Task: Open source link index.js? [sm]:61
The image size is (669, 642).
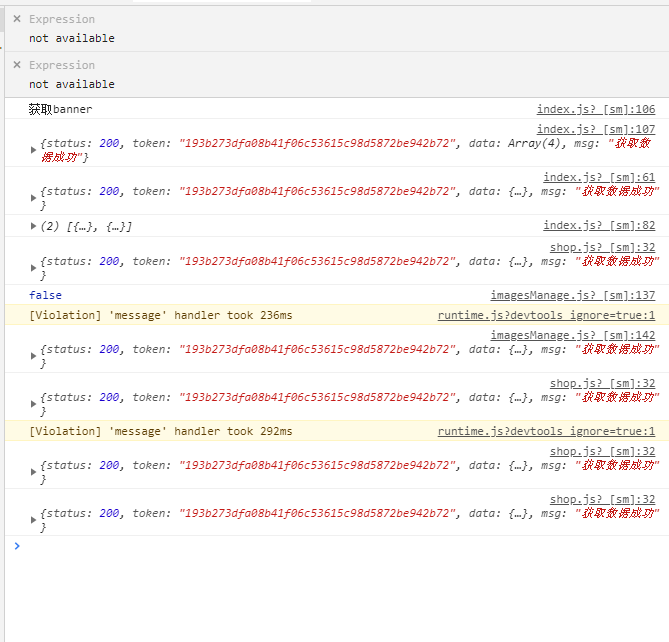Action: tap(599, 177)
